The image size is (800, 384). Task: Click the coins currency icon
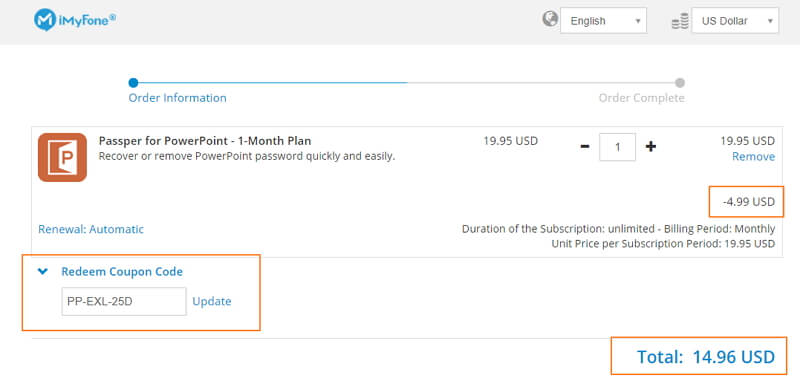coord(680,21)
